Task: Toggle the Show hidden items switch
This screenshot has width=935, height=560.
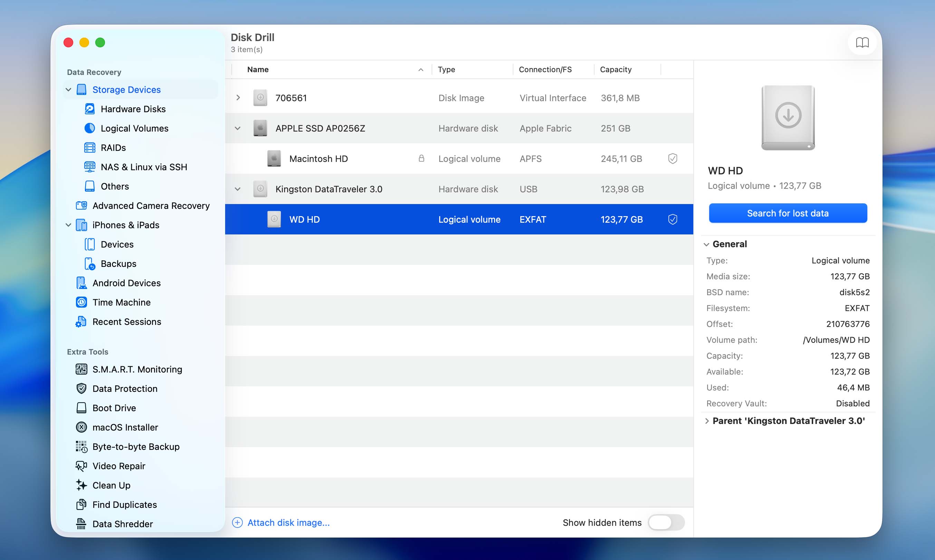Action: [666, 522]
